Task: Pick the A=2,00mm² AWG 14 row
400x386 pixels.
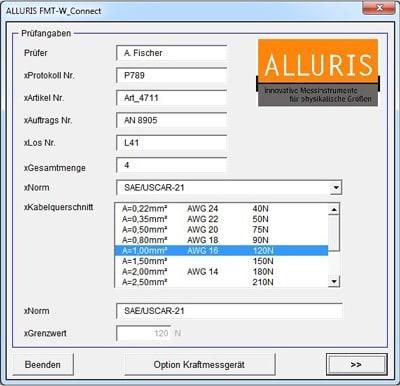Action: click(x=221, y=272)
